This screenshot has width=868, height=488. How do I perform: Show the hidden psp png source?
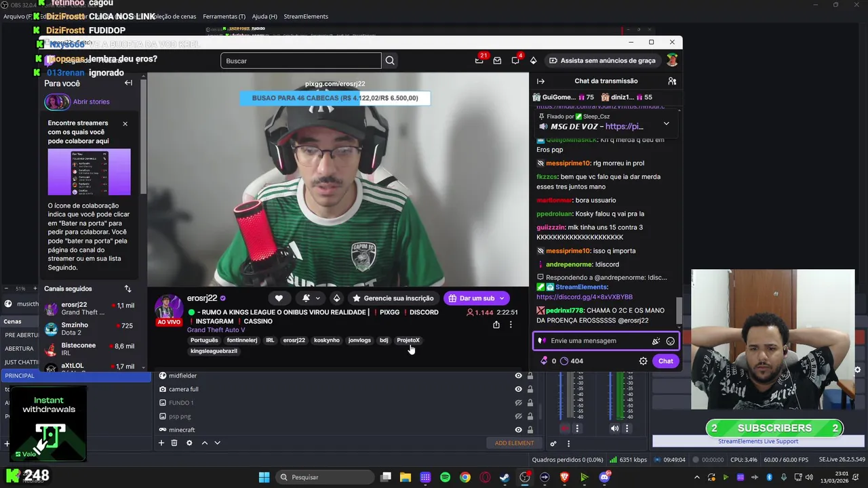(518, 416)
